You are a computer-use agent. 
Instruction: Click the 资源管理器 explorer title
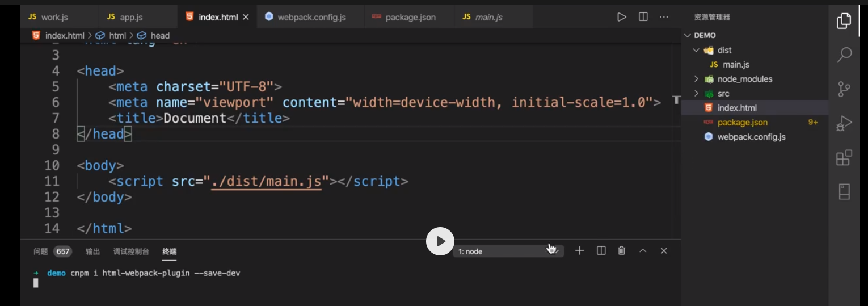pos(712,17)
